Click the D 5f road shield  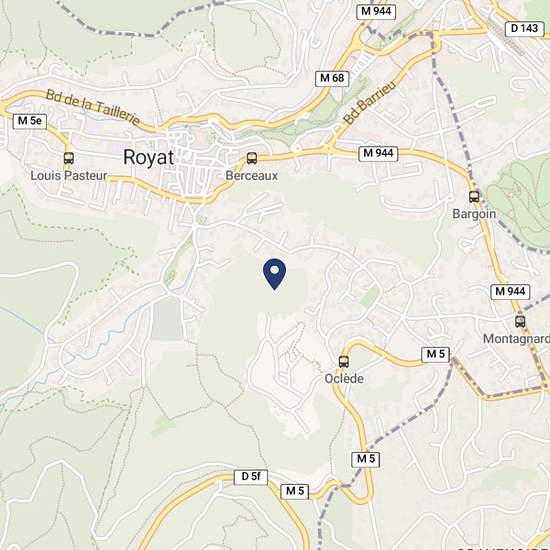pyautogui.click(x=251, y=477)
